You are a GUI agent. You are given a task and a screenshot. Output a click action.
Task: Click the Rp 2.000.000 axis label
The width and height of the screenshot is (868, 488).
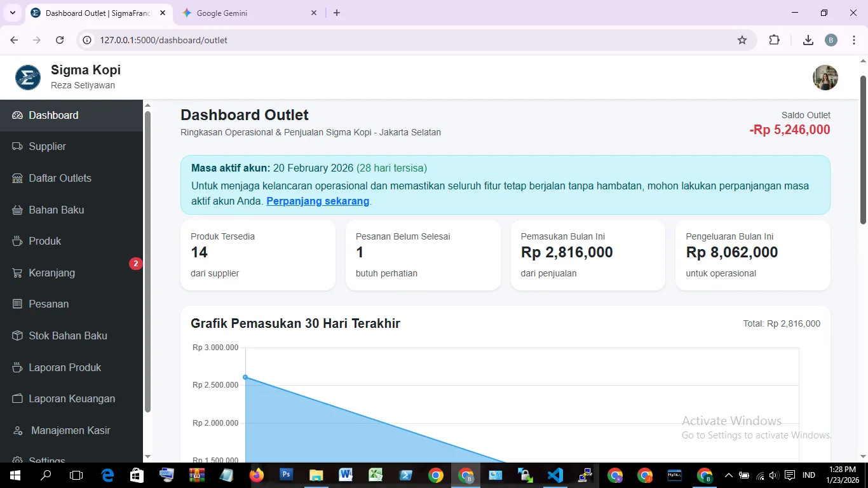(x=215, y=423)
